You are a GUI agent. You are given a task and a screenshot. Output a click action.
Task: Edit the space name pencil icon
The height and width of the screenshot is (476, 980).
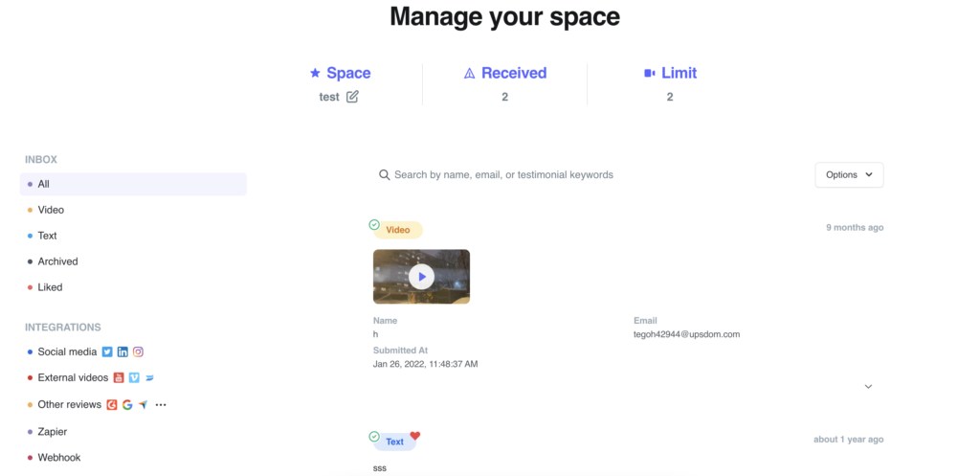352,97
